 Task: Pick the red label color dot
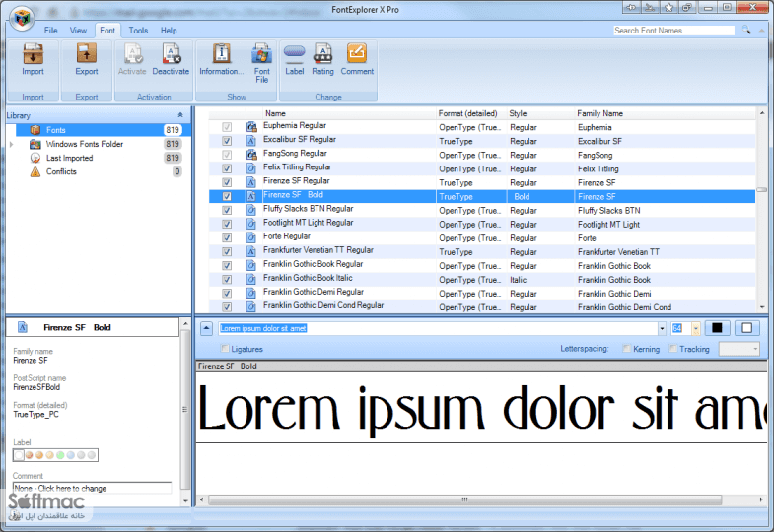(x=30, y=455)
